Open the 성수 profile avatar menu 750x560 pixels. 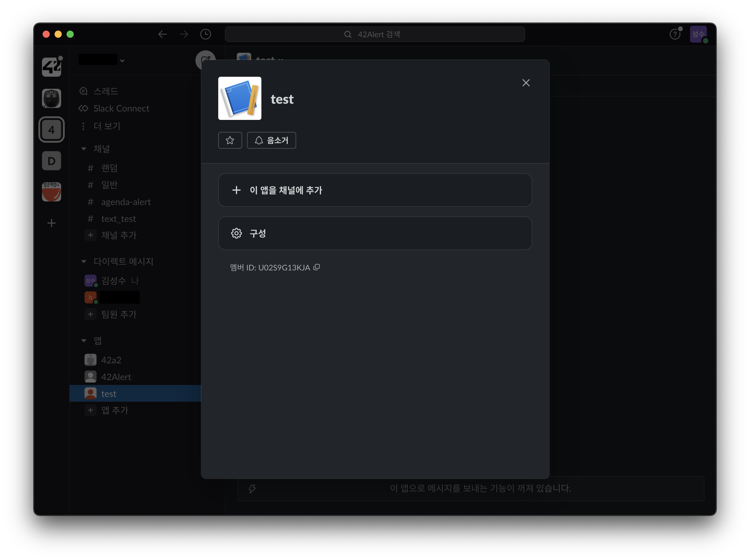pyautogui.click(x=698, y=34)
